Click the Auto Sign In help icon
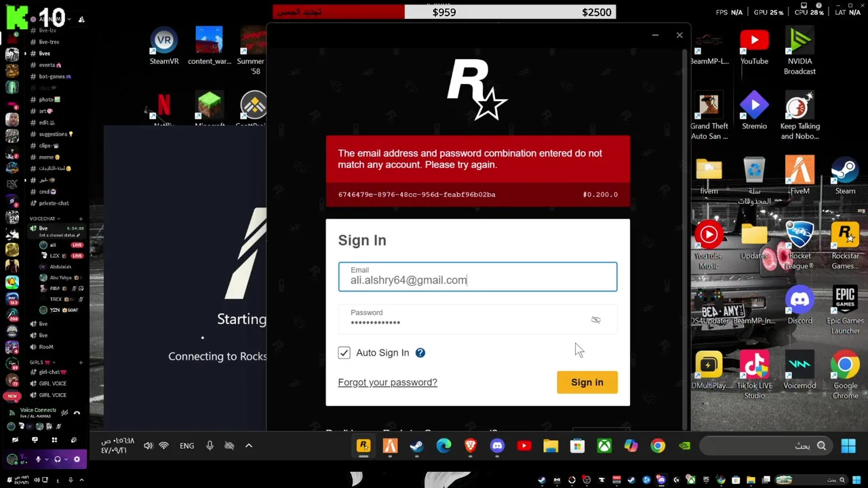Viewport: 868px width, 488px height. point(420,353)
